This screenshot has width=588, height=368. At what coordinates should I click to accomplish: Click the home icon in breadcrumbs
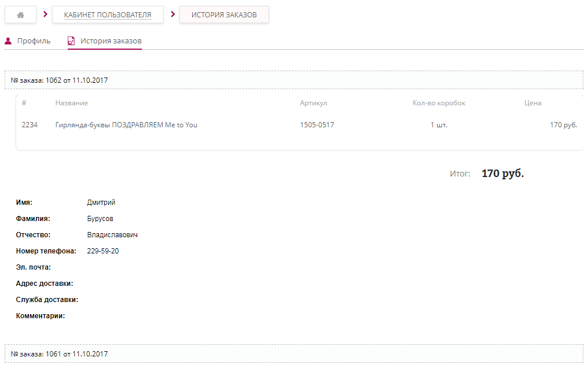[21, 15]
